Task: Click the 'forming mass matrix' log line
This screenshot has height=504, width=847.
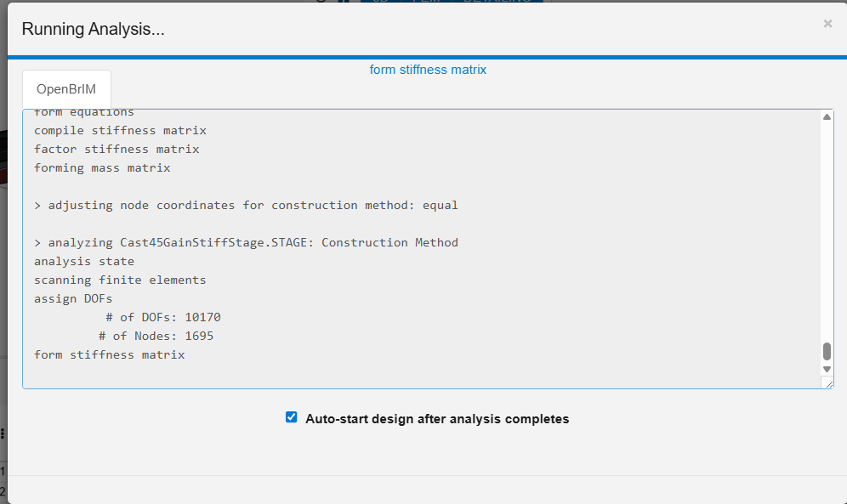Action: (x=102, y=167)
